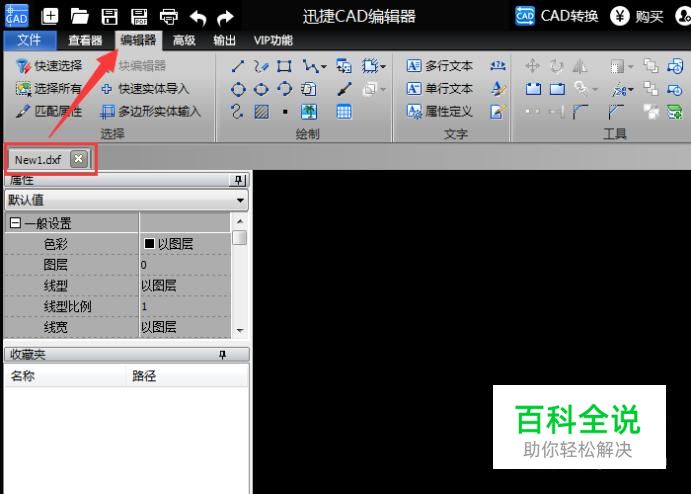Click the stacked pages copy icon
This screenshot has width=691, height=494.
point(308,89)
